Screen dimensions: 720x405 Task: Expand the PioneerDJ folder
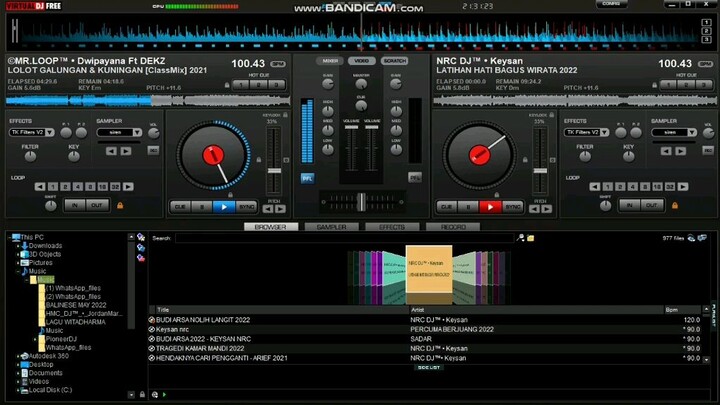pos(35,339)
